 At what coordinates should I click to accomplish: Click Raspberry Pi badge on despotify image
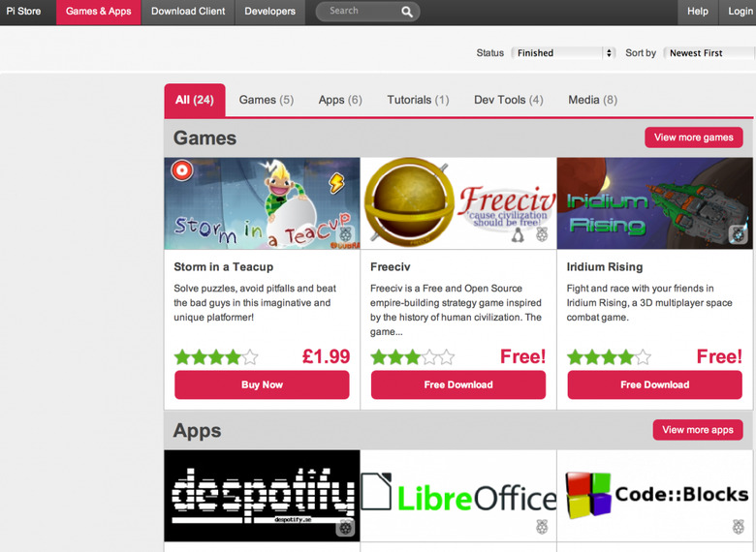pos(345,528)
